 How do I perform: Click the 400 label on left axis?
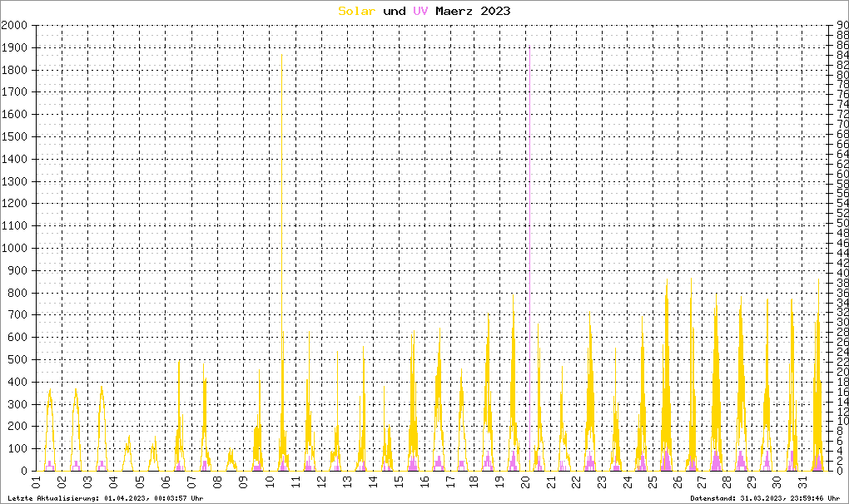17,382
